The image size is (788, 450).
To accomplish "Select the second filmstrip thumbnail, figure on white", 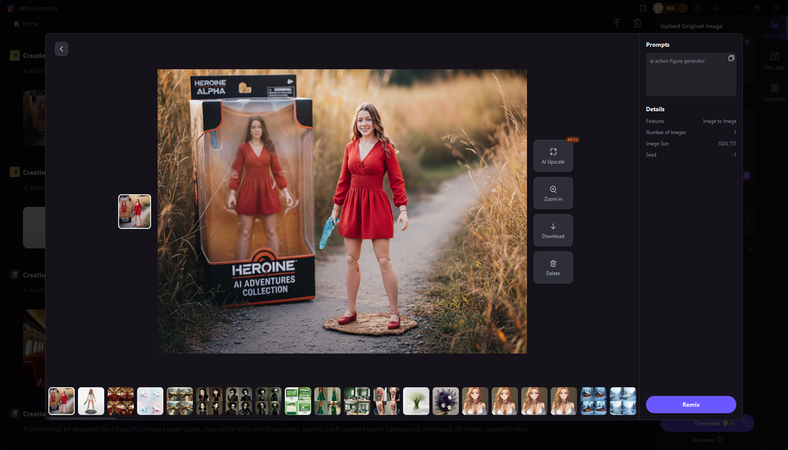I will click(x=91, y=401).
